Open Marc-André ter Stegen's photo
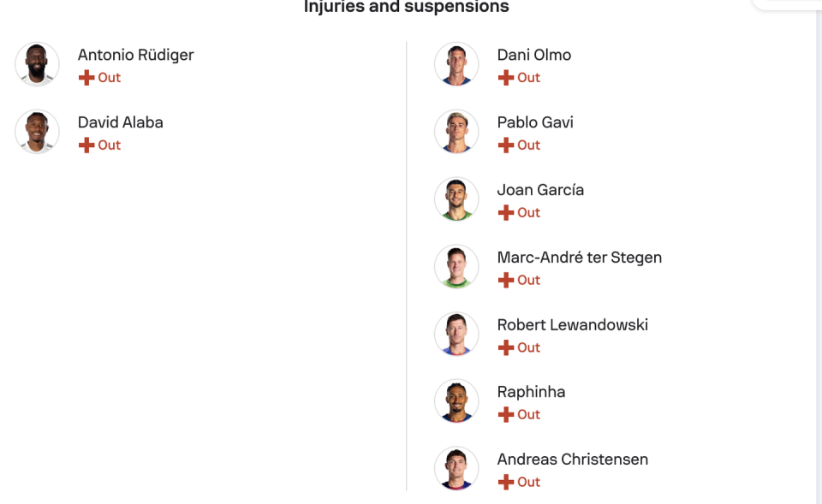 click(456, 267)
